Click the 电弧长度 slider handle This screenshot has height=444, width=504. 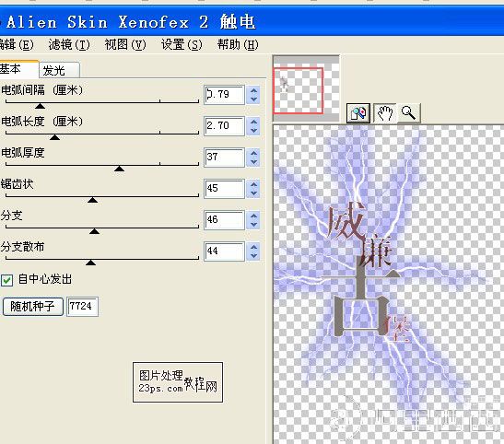coord(55,137)
